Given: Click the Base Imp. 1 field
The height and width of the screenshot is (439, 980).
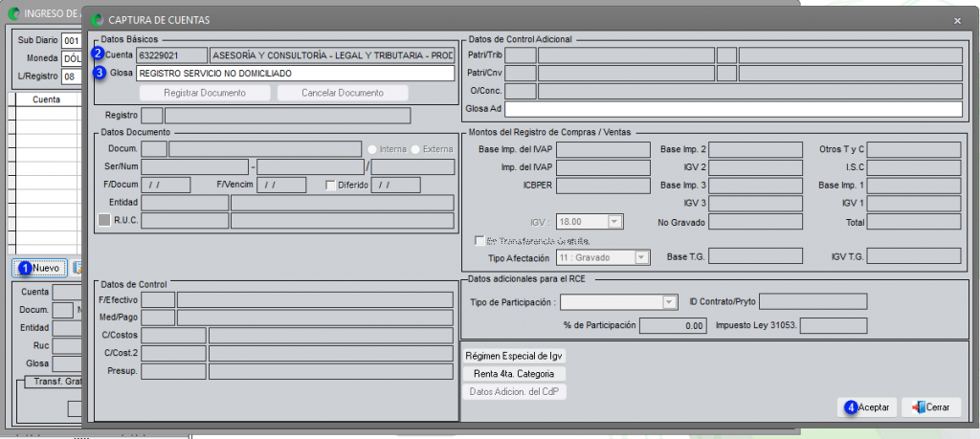Looking at the screenshot, I should click(914, 186).
